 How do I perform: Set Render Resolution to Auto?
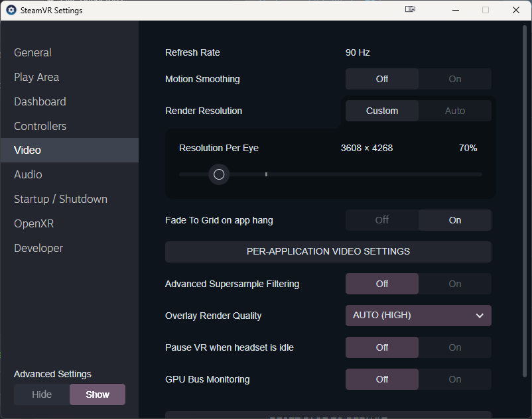tap(454, 111)
